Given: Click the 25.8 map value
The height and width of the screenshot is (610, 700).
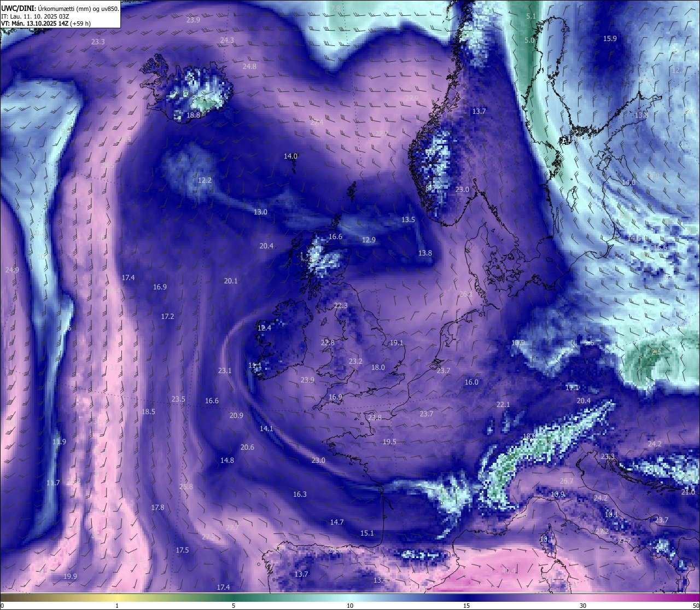Looking at the screenshot, I should pos(186,486).
